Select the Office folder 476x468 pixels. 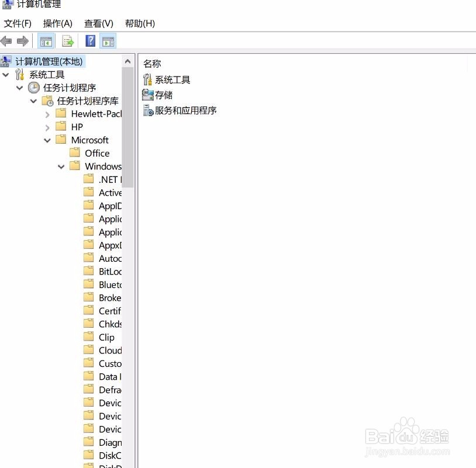[x=96, y=153]
